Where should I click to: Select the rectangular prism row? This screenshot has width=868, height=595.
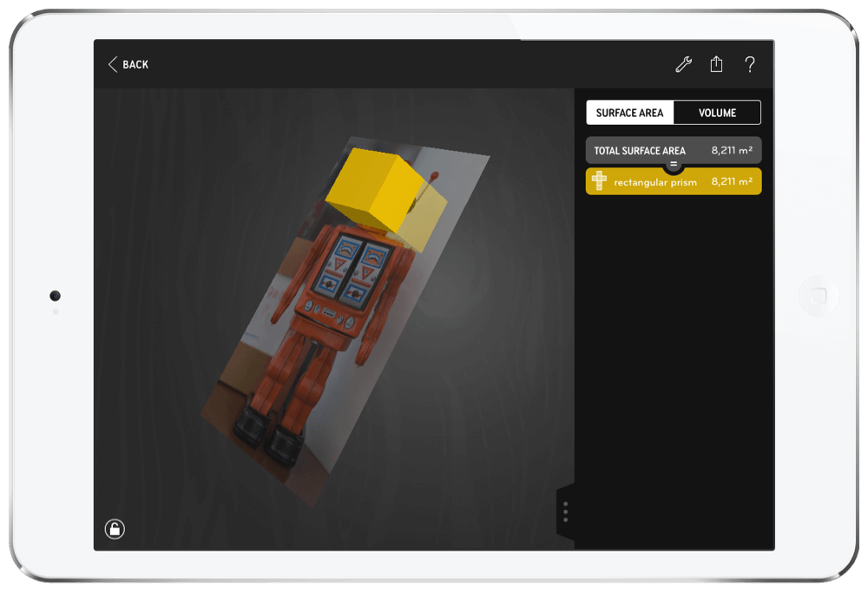[x=674, y=181]
